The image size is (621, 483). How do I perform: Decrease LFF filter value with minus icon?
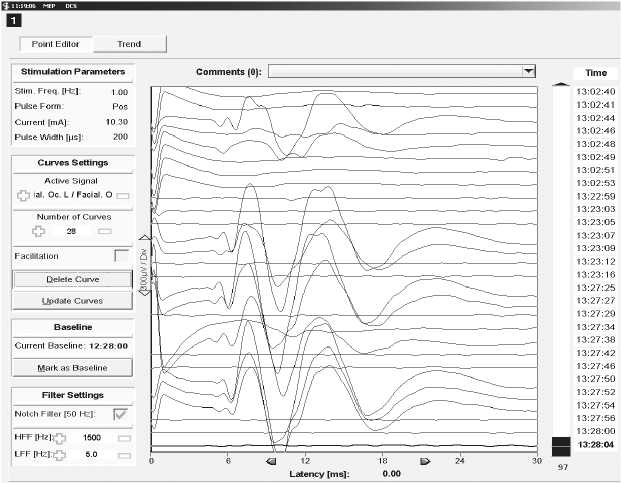tap(124, 455)
